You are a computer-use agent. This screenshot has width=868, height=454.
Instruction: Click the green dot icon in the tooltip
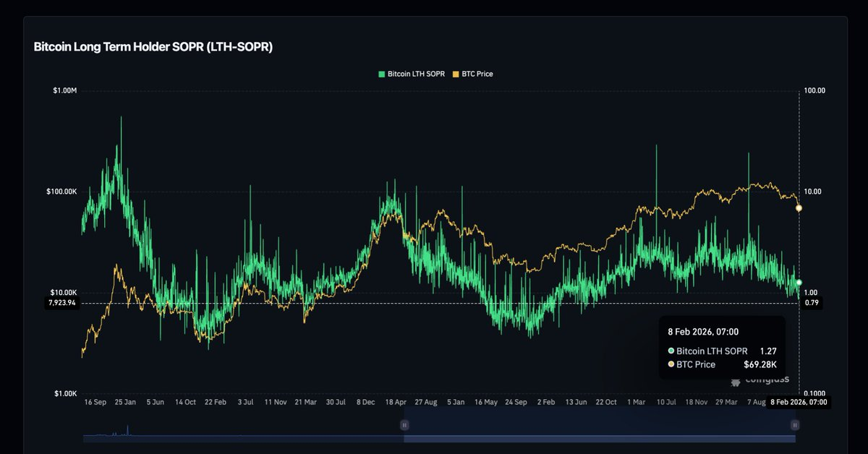click(671, 351)
